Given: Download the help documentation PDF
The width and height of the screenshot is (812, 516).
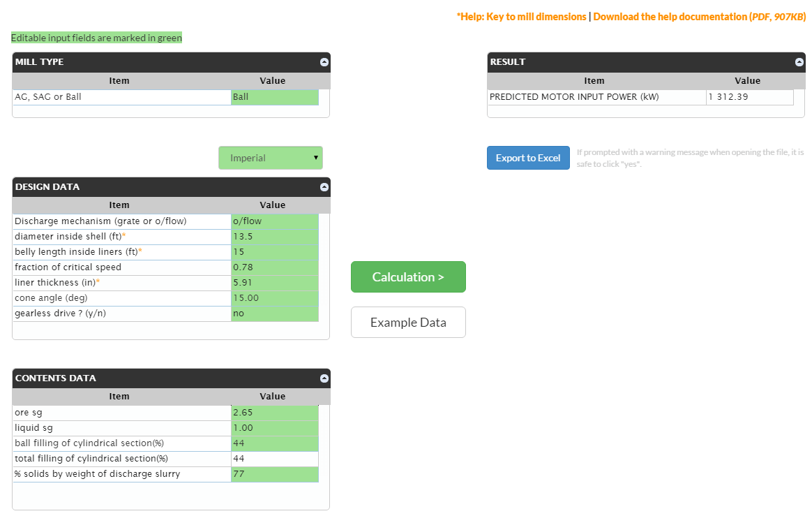Looking at the screenshot, I should pyautogui.click(x=699, y=17).
